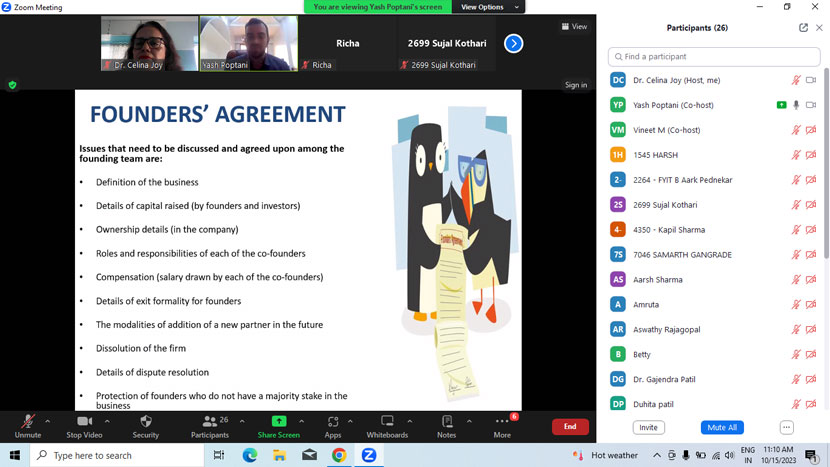Expand video options arrow beside Stop Video
830x467 pixels.
point(107,421)
